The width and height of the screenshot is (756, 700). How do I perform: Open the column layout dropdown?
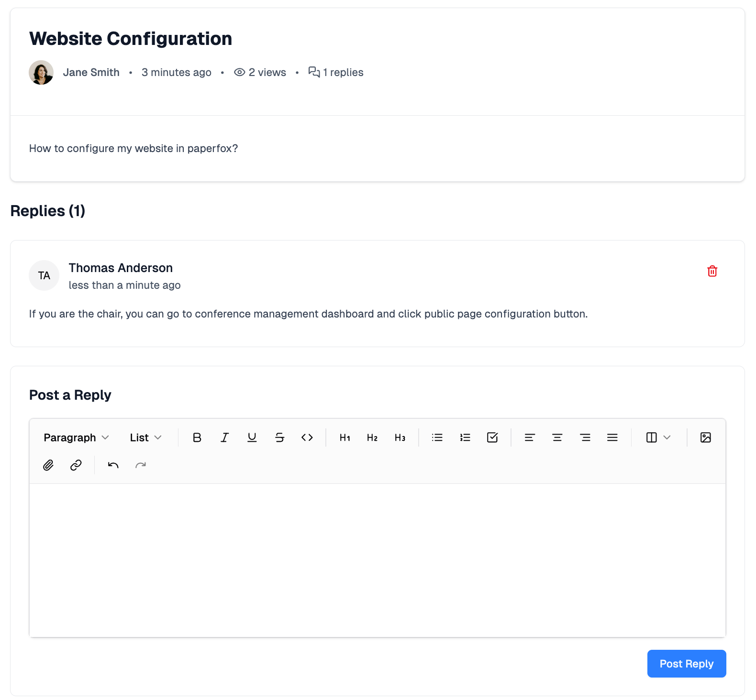coord(658,437)
